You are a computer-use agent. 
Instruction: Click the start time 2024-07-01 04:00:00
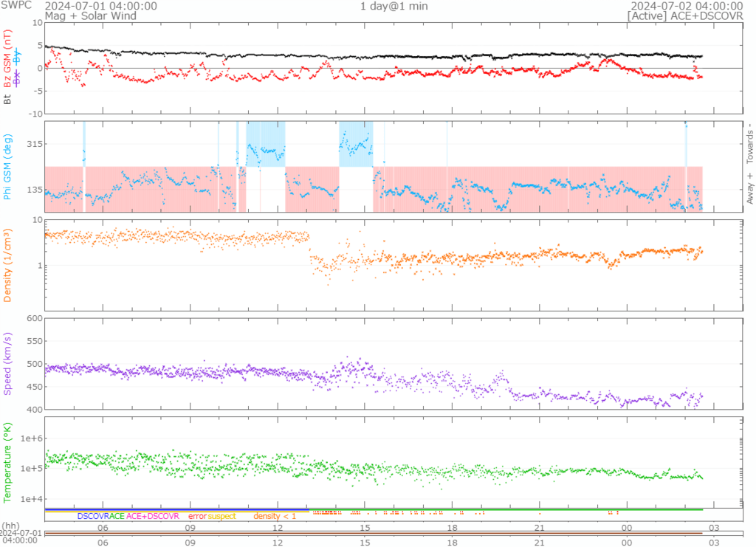(x=101, y=6)
